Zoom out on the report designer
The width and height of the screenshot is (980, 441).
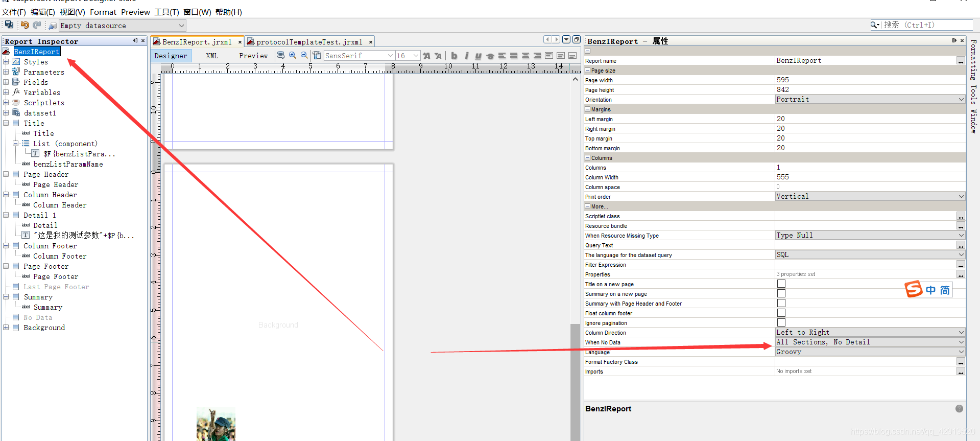[304, 55]
